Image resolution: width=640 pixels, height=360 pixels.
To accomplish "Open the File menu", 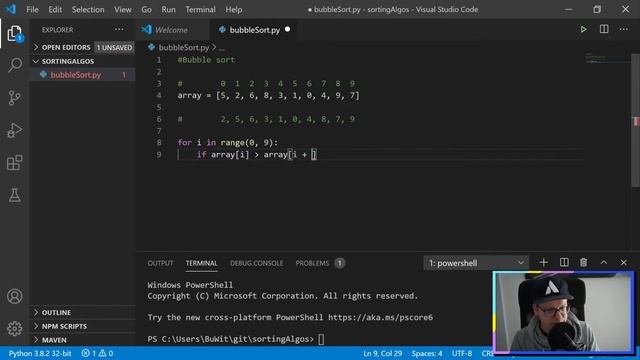I will pyautogui.click(x=32, y=9).
